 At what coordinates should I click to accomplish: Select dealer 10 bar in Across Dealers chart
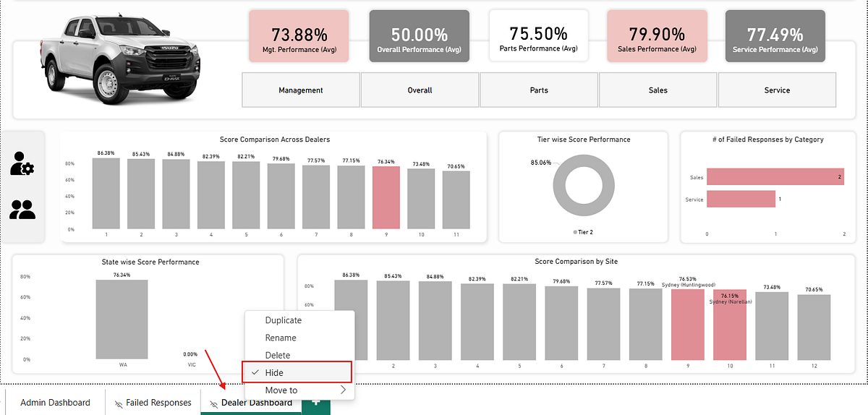point(421,199)
